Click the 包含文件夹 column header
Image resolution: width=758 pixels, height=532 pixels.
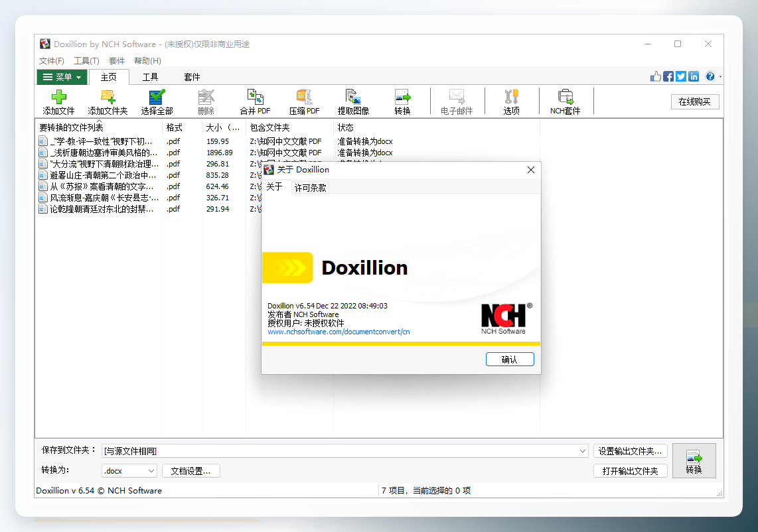(x=289, y=127)
